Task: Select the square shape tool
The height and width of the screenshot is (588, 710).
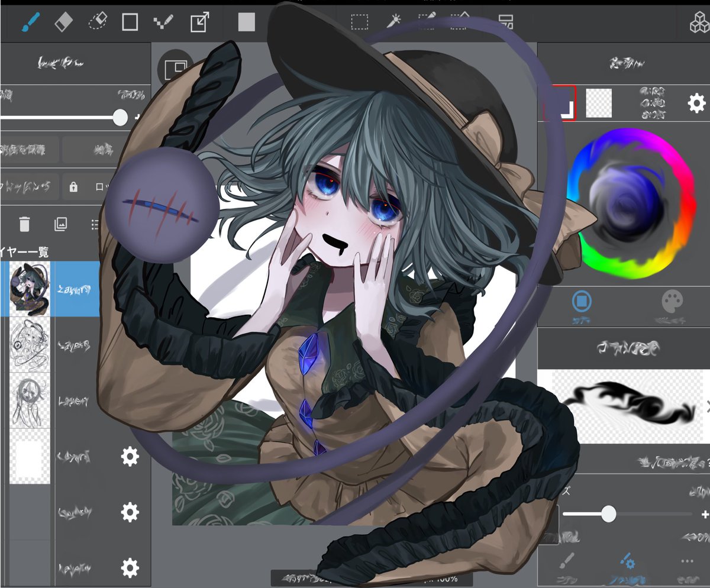Action: click(x=130, y=22)
